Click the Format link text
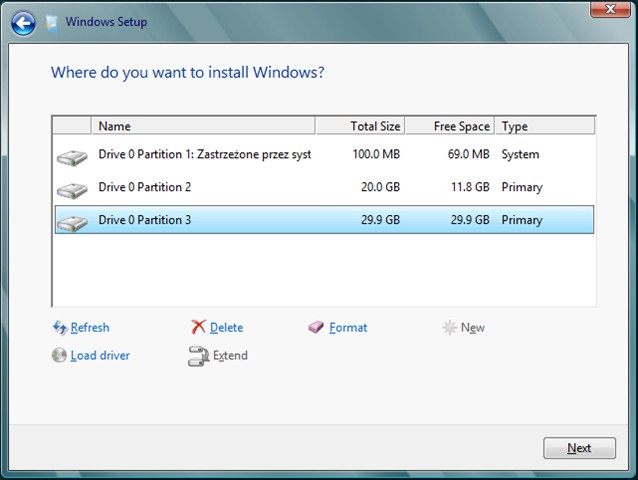This screenshot has width=638, height=480. 348,328
